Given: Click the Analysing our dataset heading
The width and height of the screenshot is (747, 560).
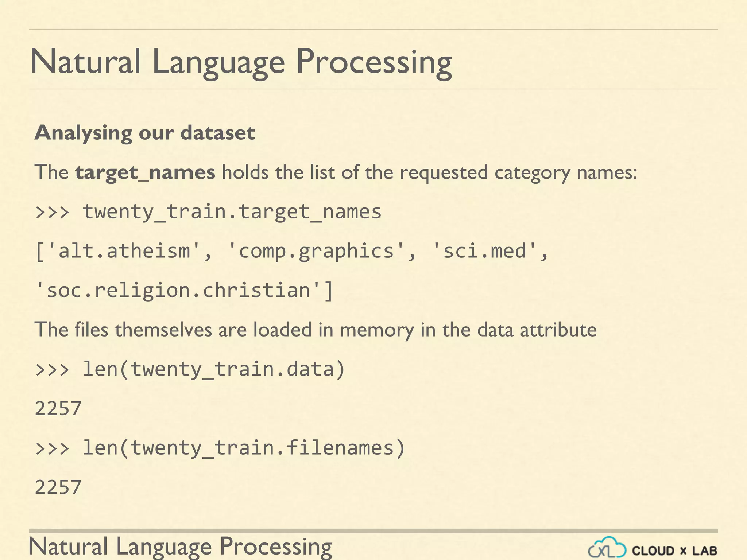Looking at the screenshot, I should pos(145,133).
